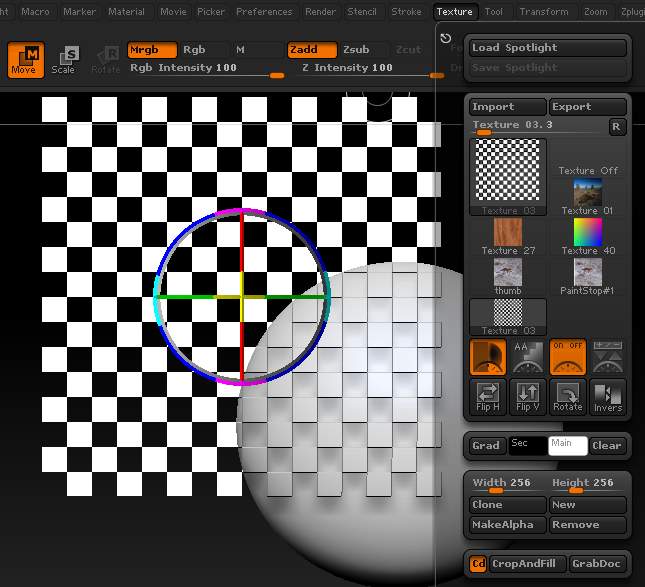The height and width of the screenshot is (587, 645).
Task: Select the Move transform icon
Action: 26,60
